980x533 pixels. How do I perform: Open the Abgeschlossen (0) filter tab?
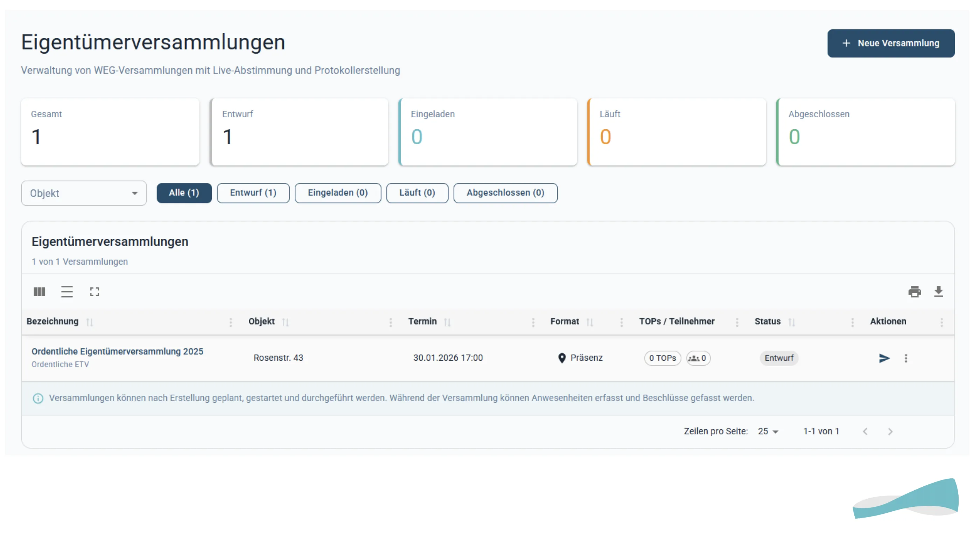(505, 193)
